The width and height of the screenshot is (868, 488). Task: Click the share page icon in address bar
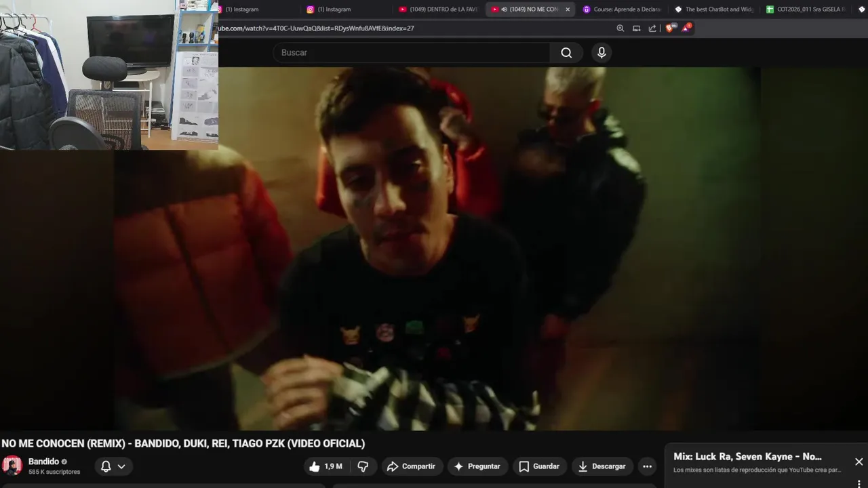pyautogui.click(x=652, y=28)
